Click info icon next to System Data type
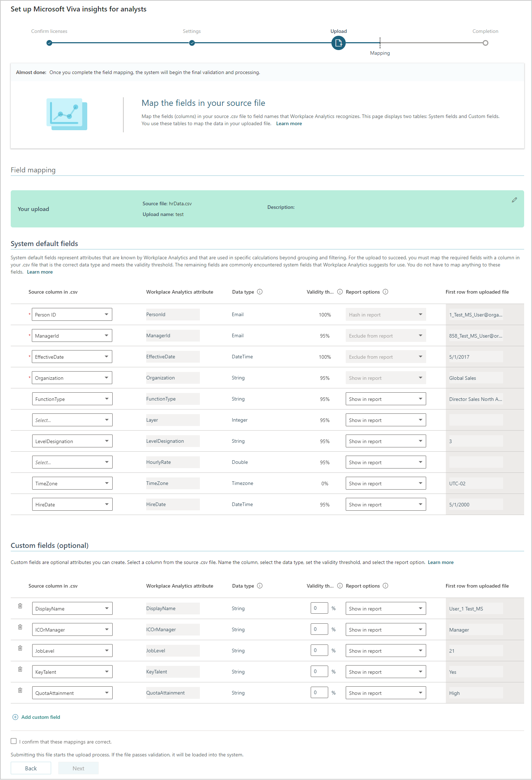Viewport: 532px width, 780px height. [260, 292]
